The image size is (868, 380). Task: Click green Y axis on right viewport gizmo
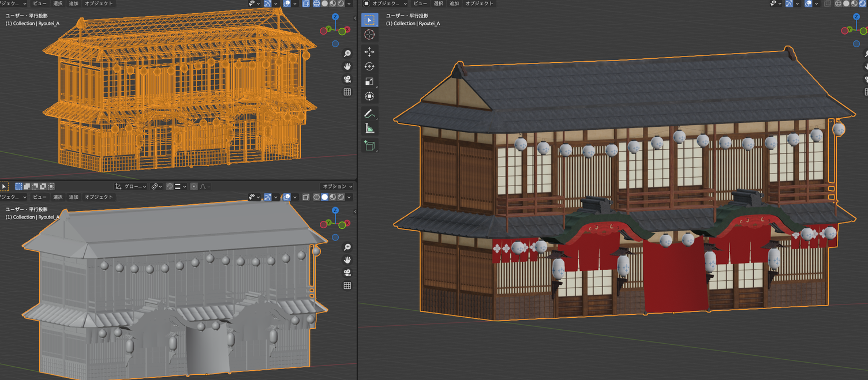(x=848, y=29)
